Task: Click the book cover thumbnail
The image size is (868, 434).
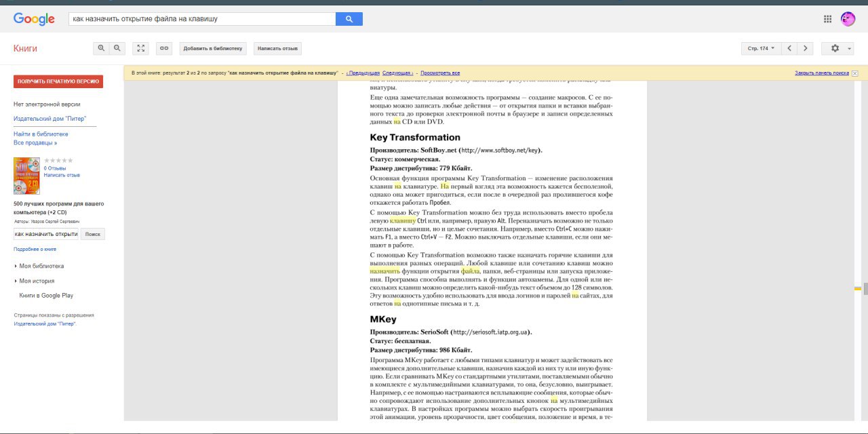Action: click(26, 176)
